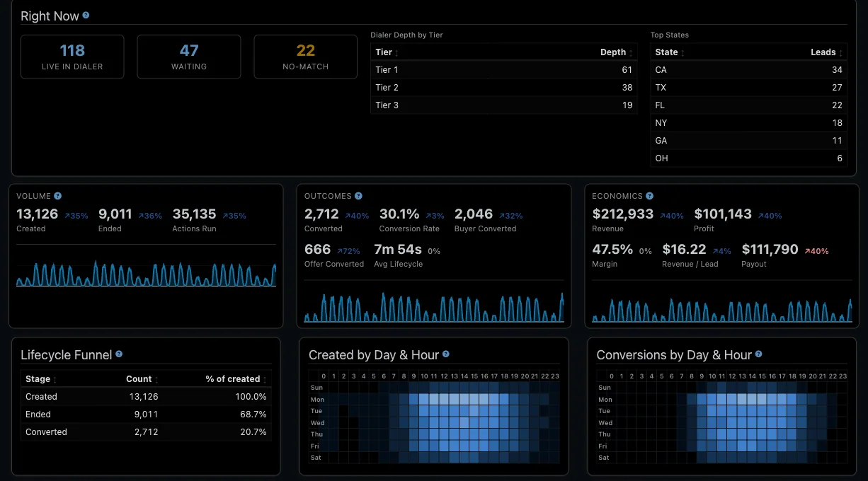Screen dimensions: 868x481
Task: Click the 72% trend beside Offer Converted
Action: coord(348,251)
